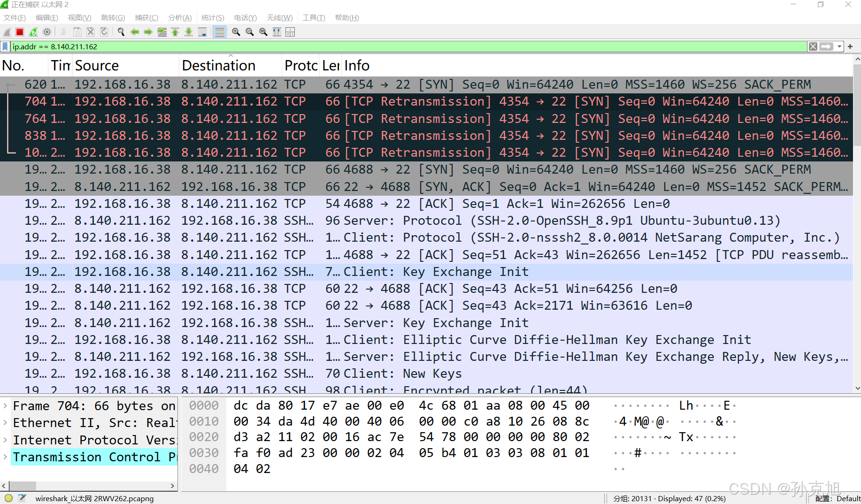Screen dimensions: 861x504
Task: Open the 文件(F) menu
Action: (x=15, y=18)
